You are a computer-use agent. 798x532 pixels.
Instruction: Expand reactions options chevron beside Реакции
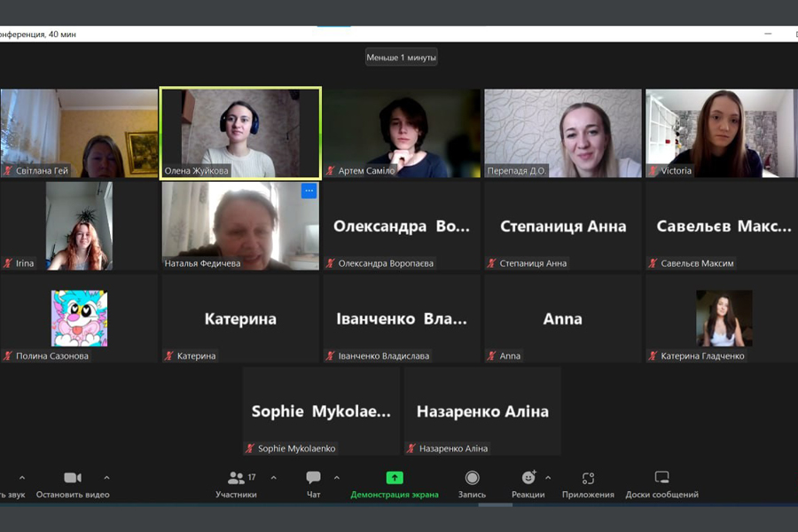point(548,478)
